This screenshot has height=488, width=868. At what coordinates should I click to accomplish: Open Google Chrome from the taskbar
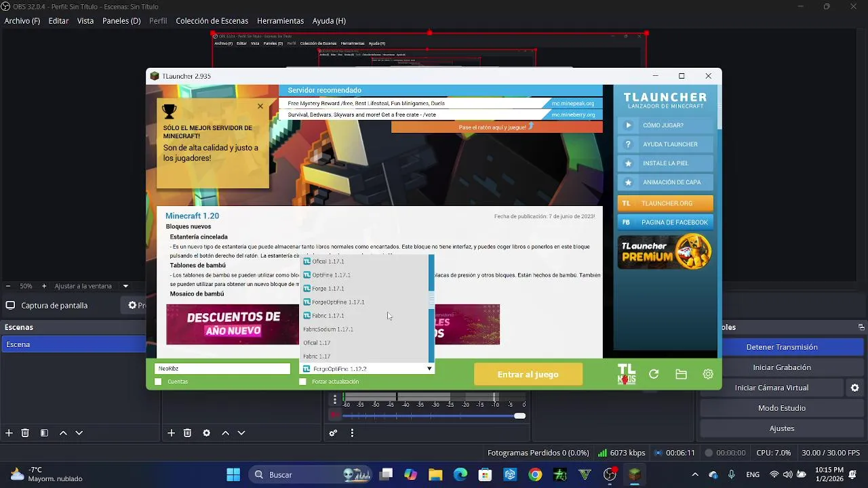point(535,474)
